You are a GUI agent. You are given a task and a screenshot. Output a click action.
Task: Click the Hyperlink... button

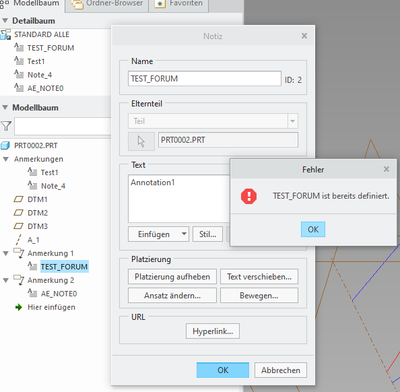[213, 331]
